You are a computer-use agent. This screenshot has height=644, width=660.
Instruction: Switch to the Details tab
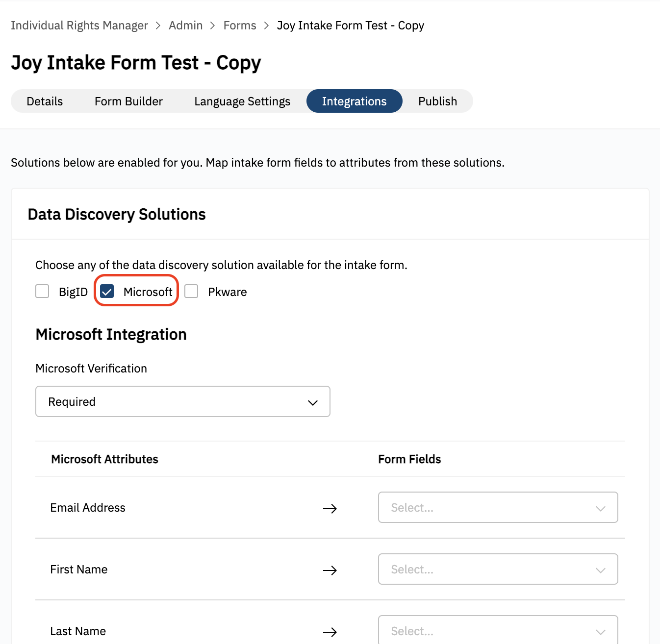(45, 101)
